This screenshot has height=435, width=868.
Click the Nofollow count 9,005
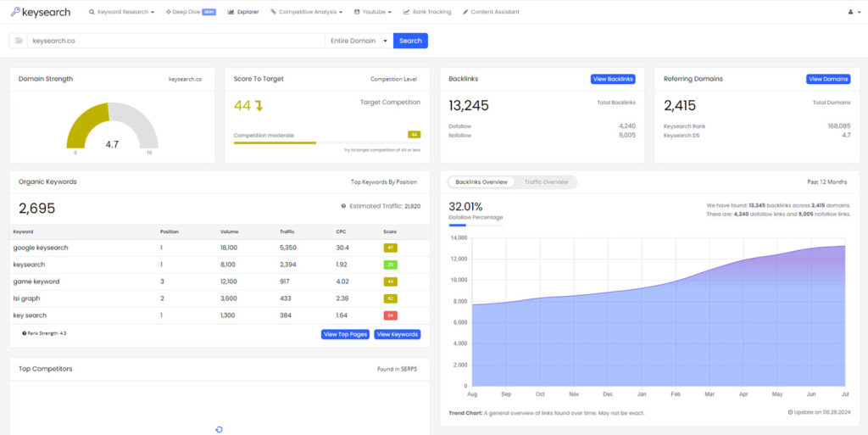pos(627,135)
